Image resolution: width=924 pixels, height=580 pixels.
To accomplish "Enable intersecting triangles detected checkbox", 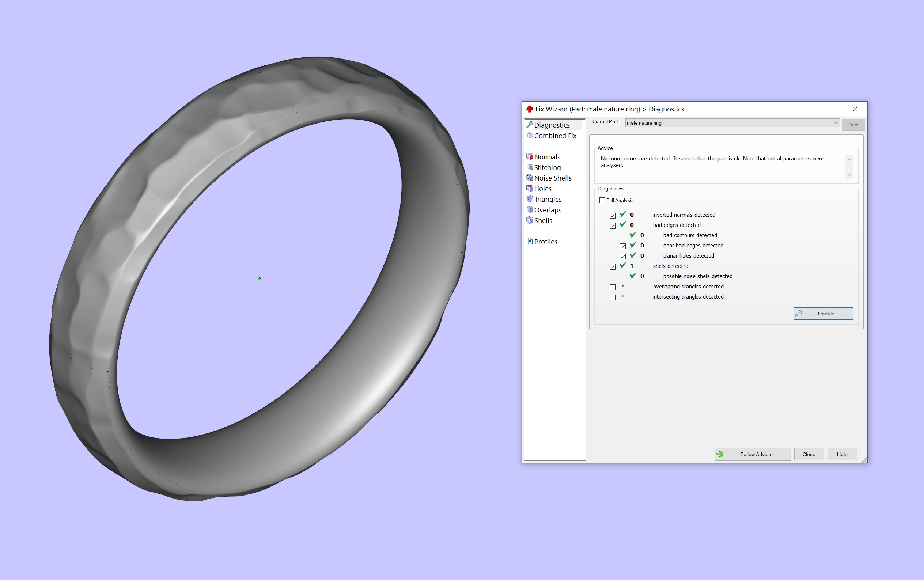I will (612, 297).
